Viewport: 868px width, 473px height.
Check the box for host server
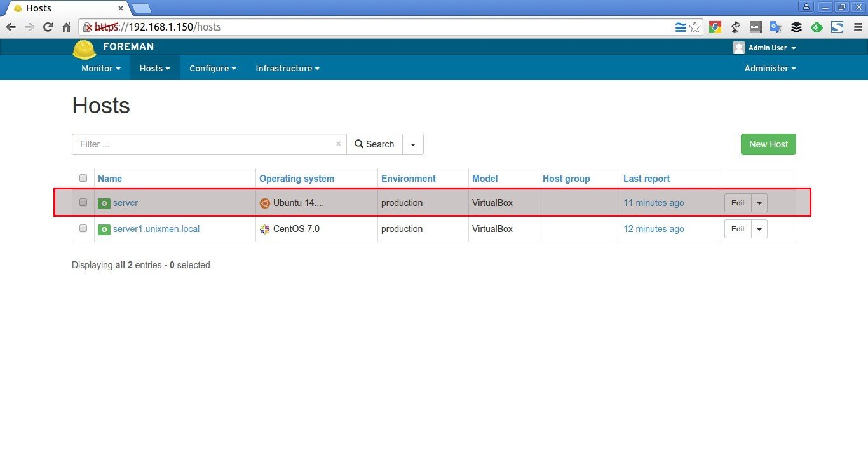pyautogui.click(x=83, y=202)
